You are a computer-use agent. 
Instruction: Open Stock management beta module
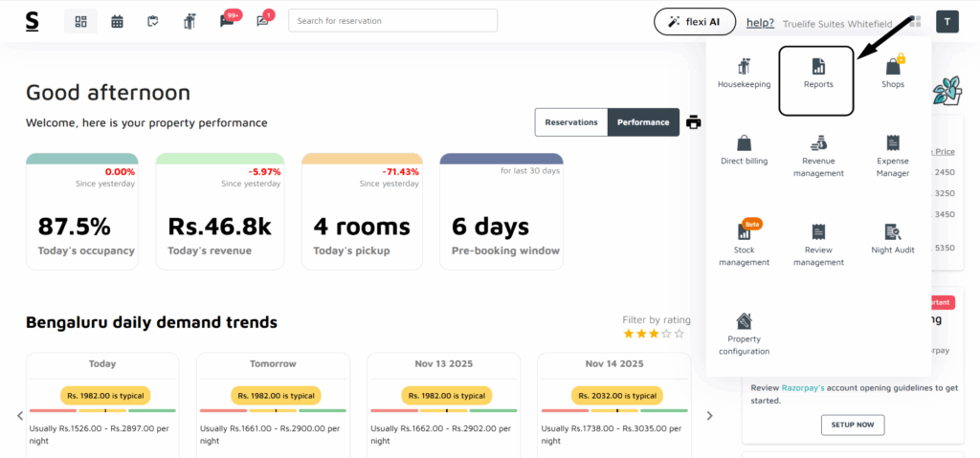click(744, 243)
